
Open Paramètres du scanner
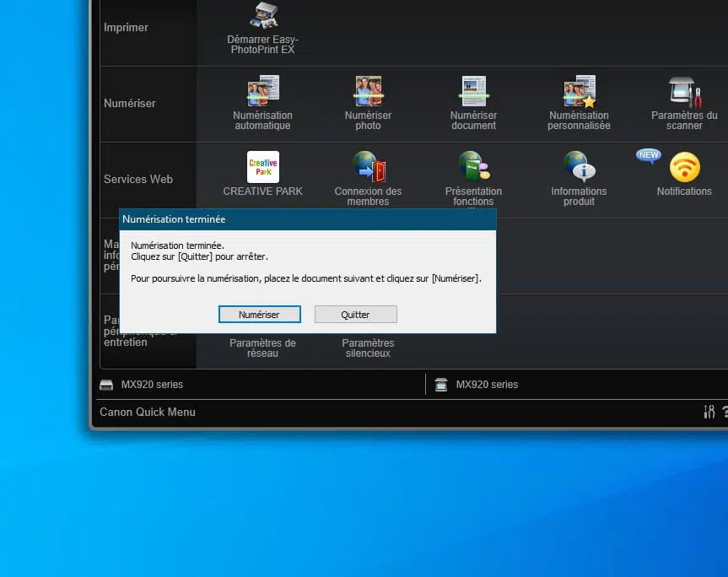[684, 103]
